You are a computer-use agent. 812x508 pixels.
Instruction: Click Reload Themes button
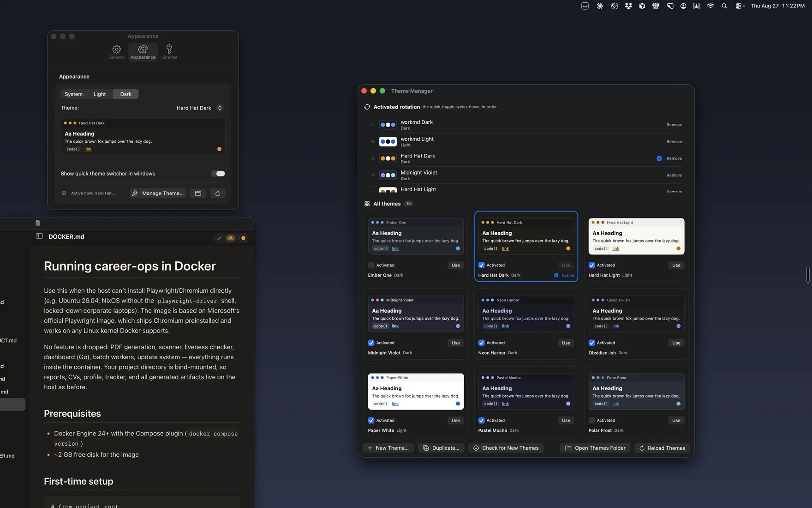pyautogui.click(x=662, y=448)
